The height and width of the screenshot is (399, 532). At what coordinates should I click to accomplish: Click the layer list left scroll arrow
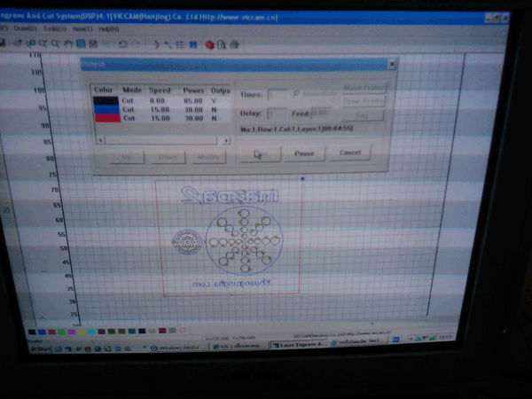point(100,140)
